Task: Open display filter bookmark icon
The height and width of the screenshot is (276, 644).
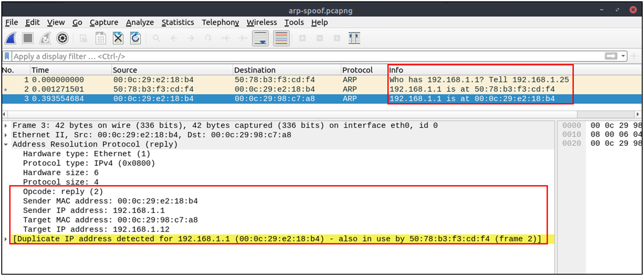Action: click(x=7, y=56)
